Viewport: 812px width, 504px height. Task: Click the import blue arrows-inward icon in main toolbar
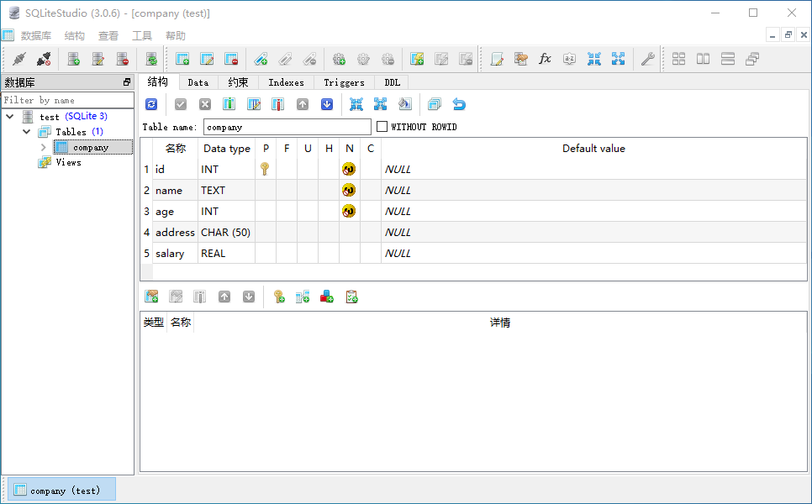pos(594,59)
